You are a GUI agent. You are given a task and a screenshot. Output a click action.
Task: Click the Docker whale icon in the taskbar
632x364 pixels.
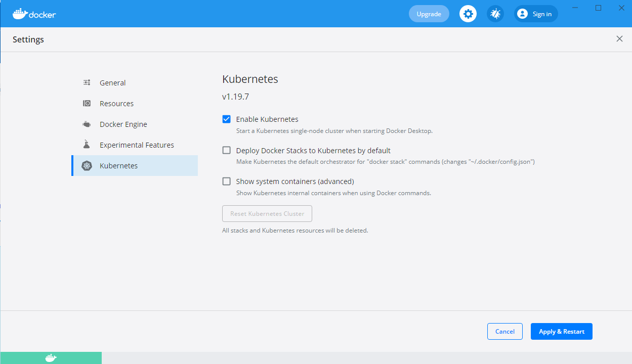(50, 357)
